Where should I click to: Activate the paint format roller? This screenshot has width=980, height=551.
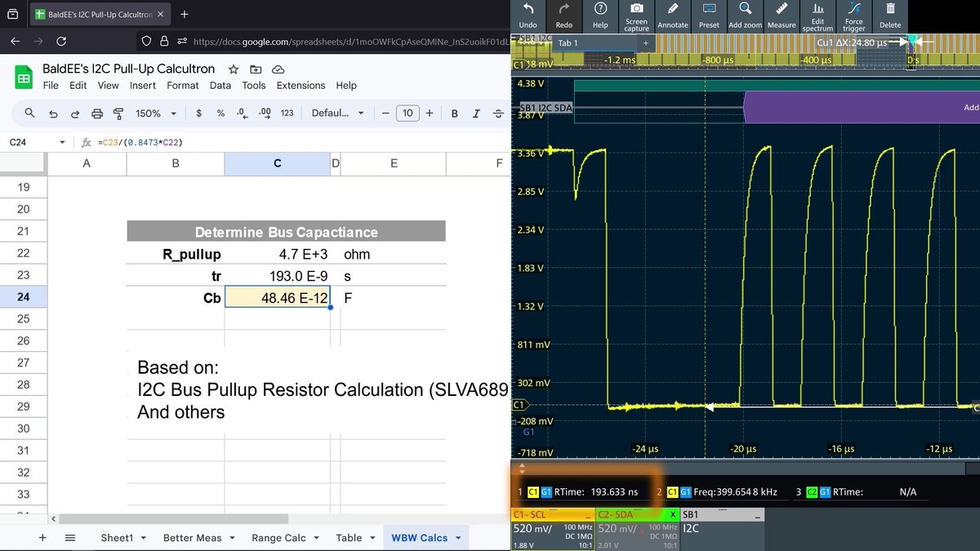click(118, 113)
